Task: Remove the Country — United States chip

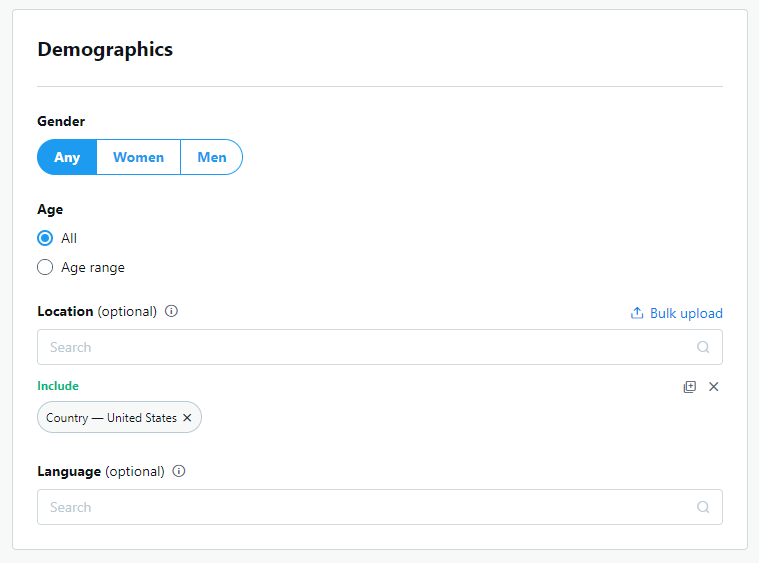Action: (187, 417)
